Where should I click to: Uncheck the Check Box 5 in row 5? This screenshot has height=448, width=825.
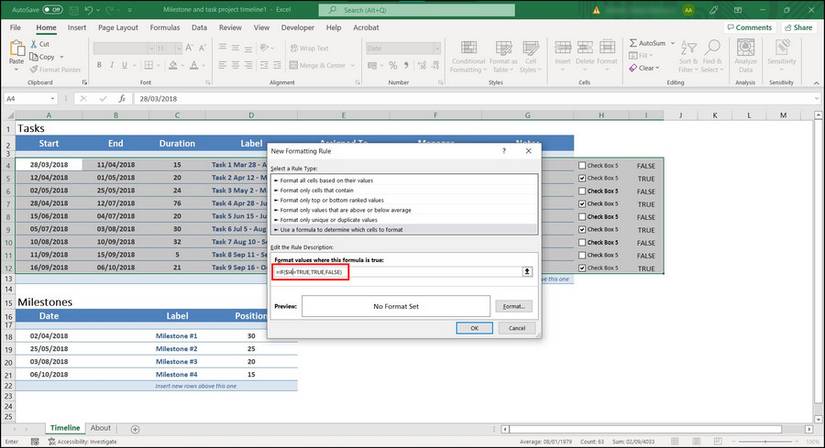pos(582,178)
